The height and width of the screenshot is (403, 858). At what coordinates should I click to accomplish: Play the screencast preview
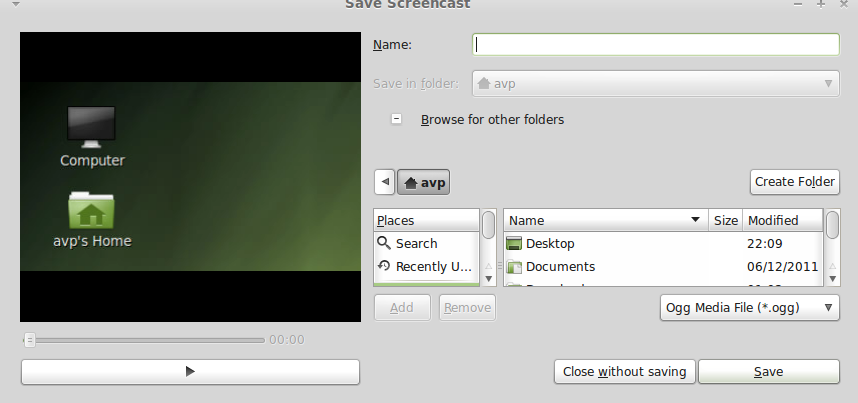(x=190, y=372)
